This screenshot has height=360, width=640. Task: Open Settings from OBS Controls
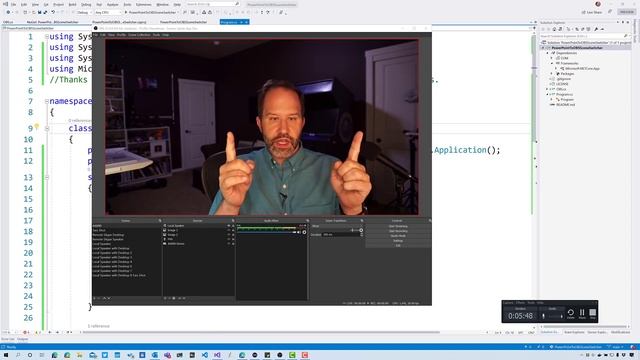pyautogui.click(x=398, y=240)
